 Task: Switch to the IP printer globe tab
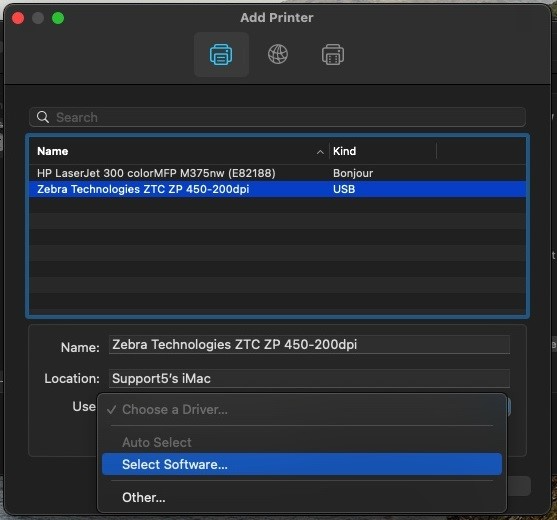click(x=278, y=54)
